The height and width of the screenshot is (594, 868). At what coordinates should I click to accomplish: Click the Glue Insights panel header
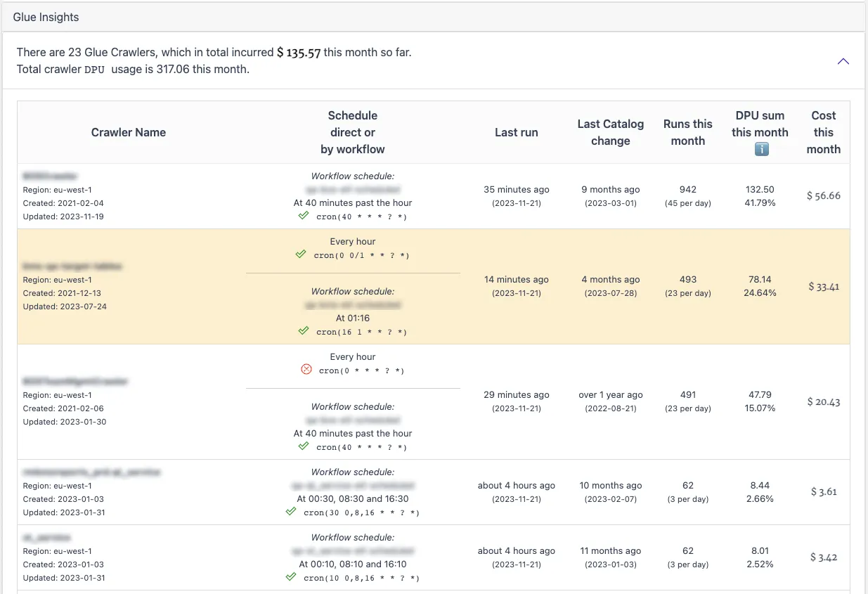[434, 17]
